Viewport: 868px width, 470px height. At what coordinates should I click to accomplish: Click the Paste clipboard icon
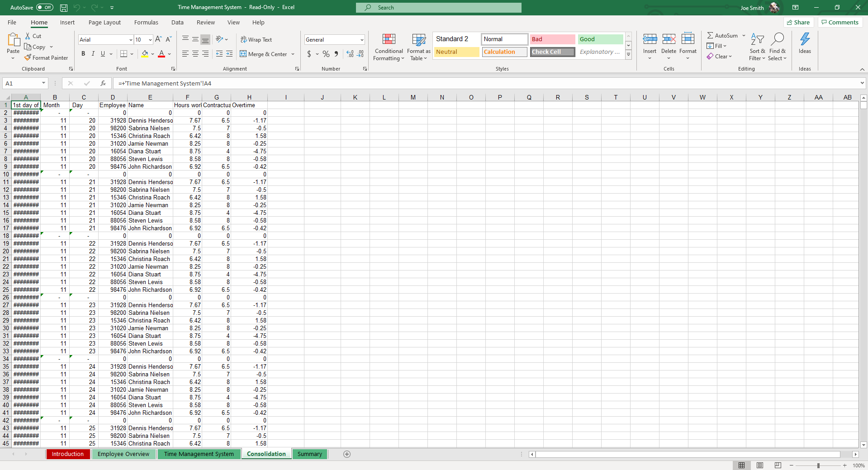coord(13,40)
